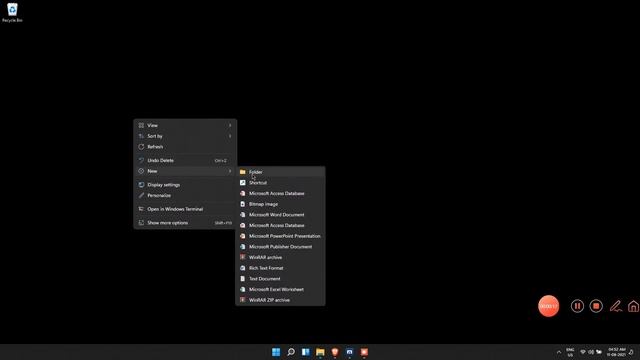Select the recorder's pen annotation tool

[x=616, y=306]
